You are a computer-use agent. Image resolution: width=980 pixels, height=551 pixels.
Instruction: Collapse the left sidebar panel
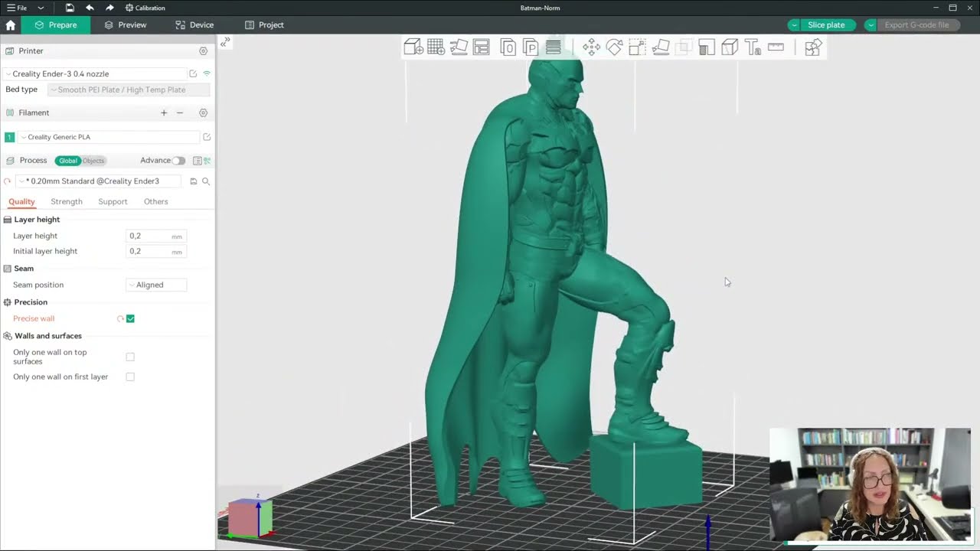point(224,43)
